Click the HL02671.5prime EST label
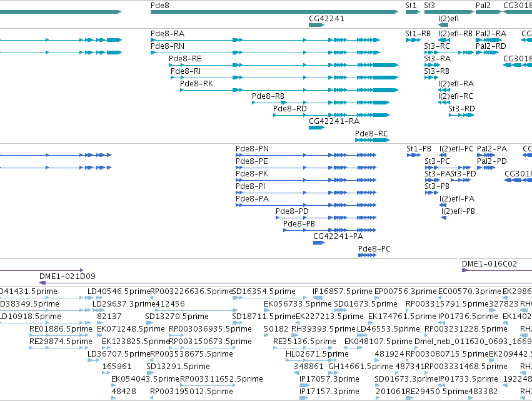This screenshot has width=532, height=401. 317,354
